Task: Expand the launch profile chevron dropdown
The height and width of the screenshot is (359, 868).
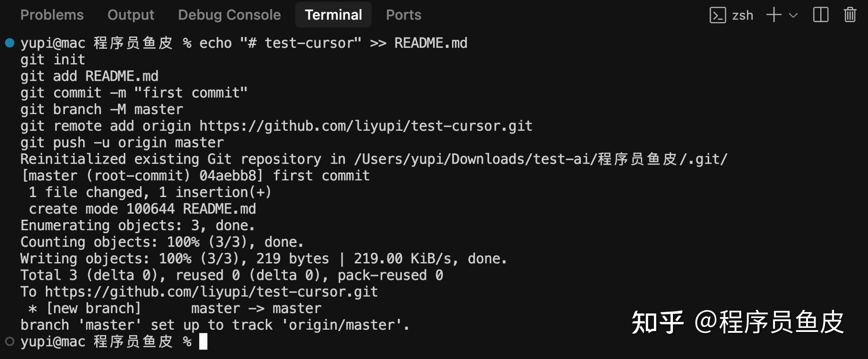Action: pyautogui.click(x=793, y=15)
